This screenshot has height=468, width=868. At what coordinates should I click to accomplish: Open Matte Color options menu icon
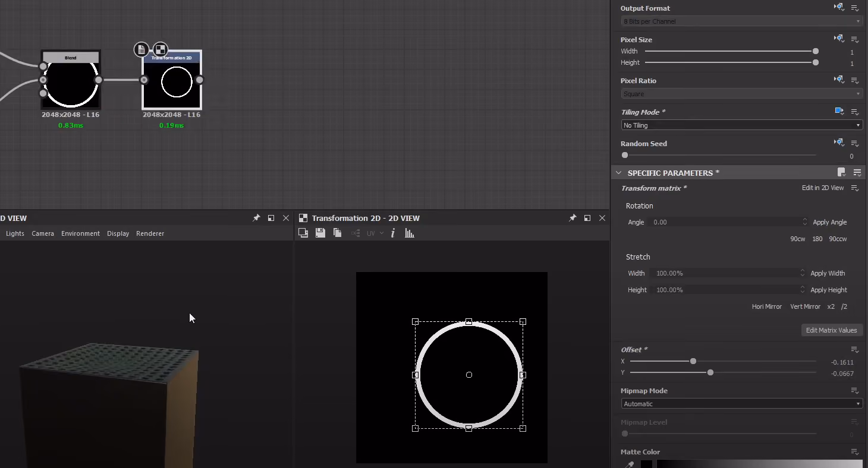click(855, 452)
